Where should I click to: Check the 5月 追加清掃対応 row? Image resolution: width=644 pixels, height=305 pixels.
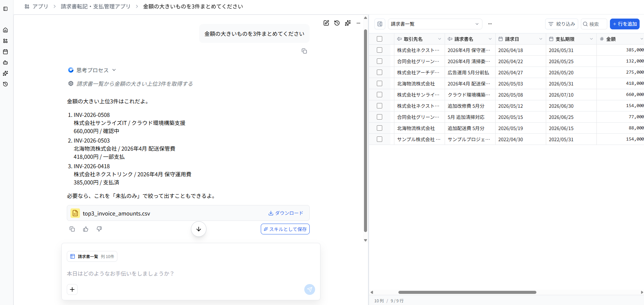point(380,117)
